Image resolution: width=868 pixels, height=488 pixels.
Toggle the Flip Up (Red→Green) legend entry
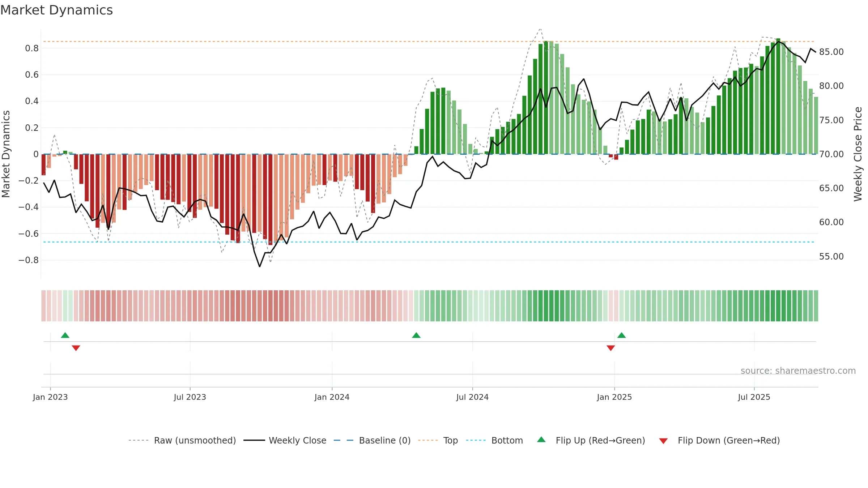tap(591, 440)
